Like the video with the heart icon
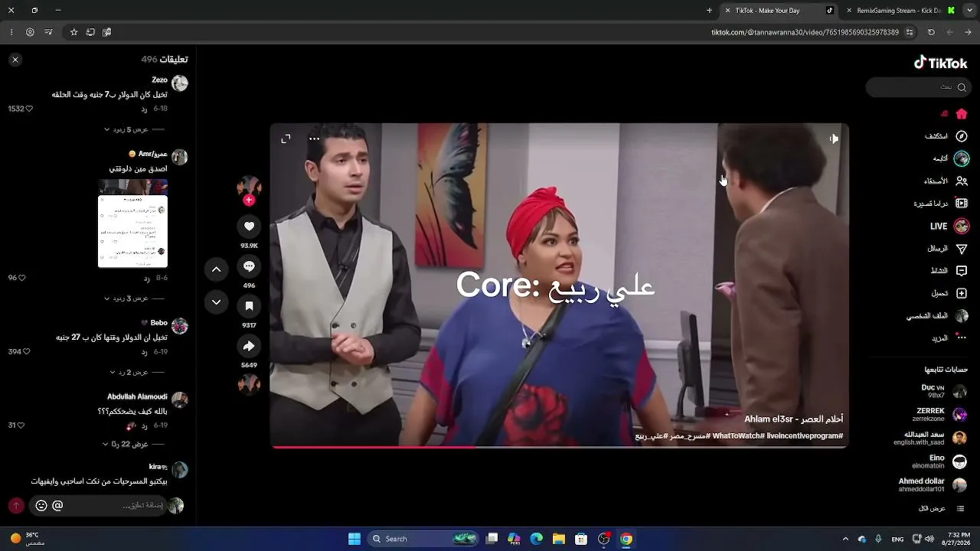 (x=249, y=226)
